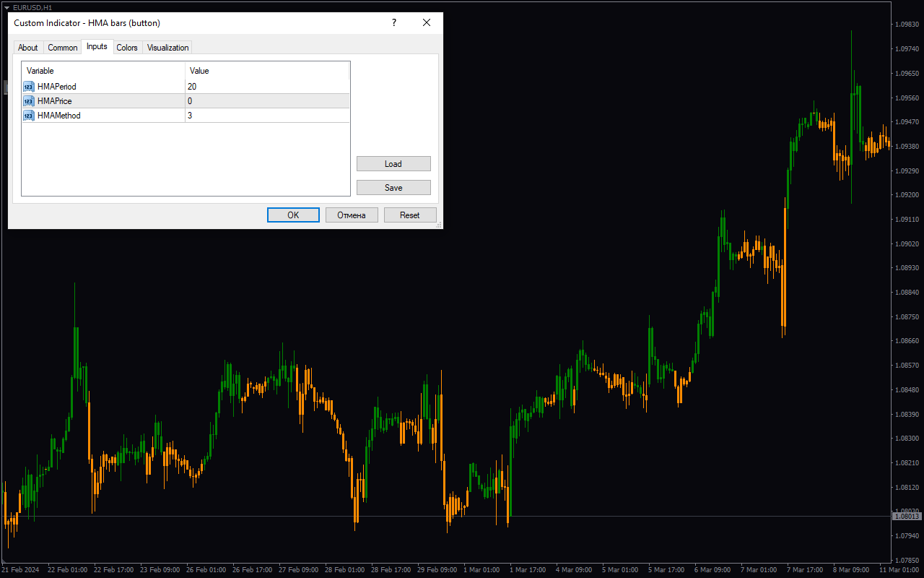Click the dialog help question mark
924x578 pixels.
click(x=394, y=22)
